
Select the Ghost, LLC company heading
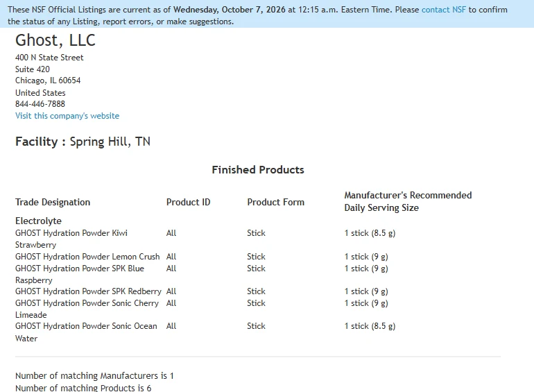point(55,40)
